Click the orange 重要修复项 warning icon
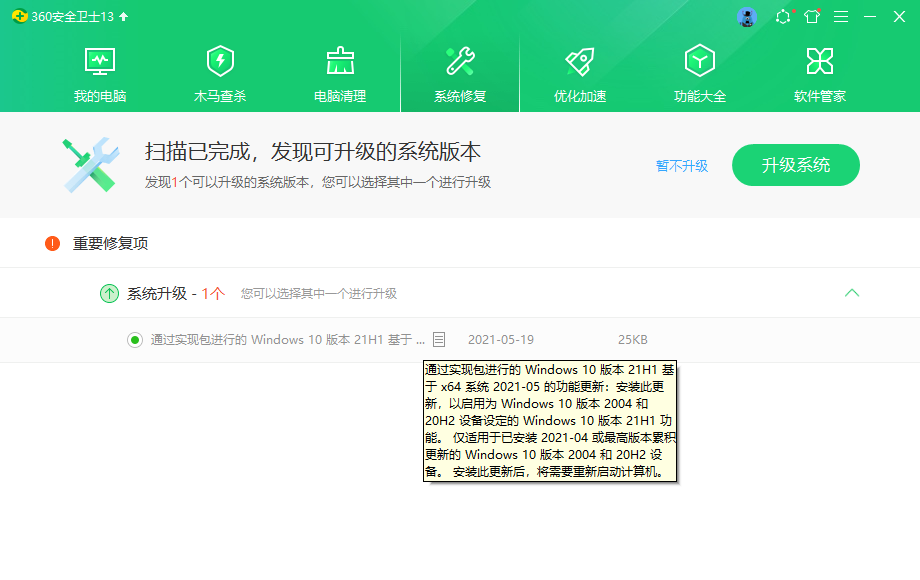920x580 pixels. (52, 243)
